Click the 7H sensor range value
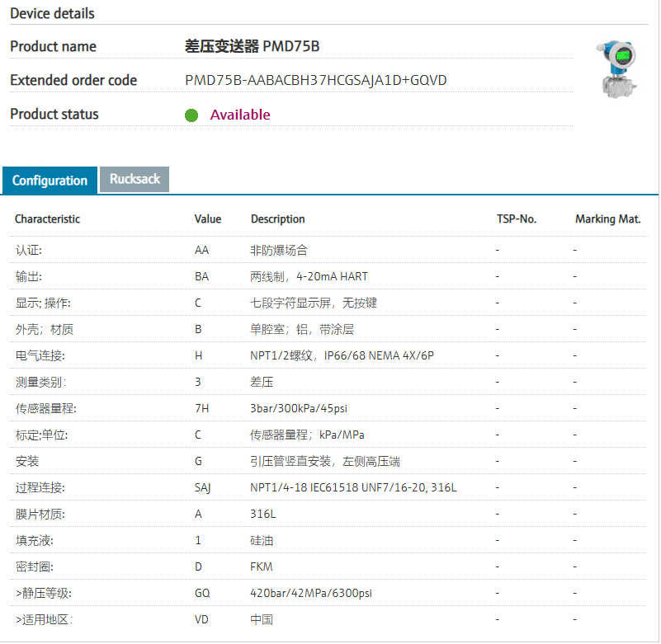661x644 pixels. [x=201, y=408]
